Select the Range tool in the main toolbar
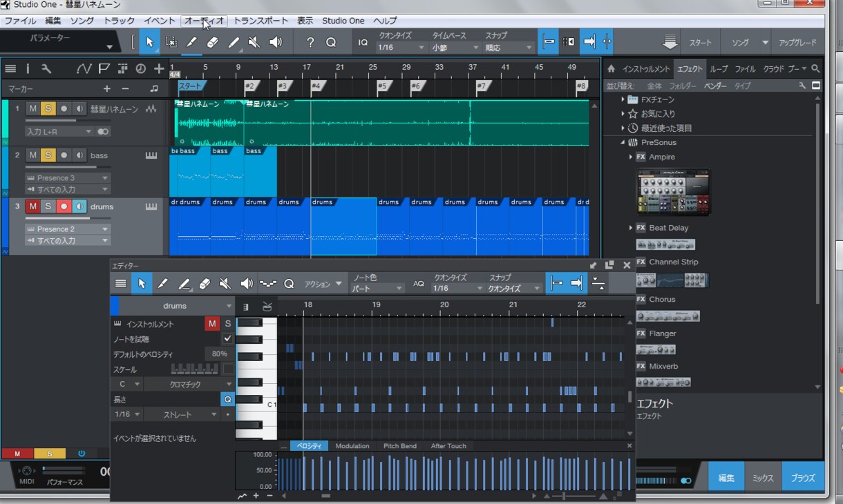843x504 pixels. [171, 42]
